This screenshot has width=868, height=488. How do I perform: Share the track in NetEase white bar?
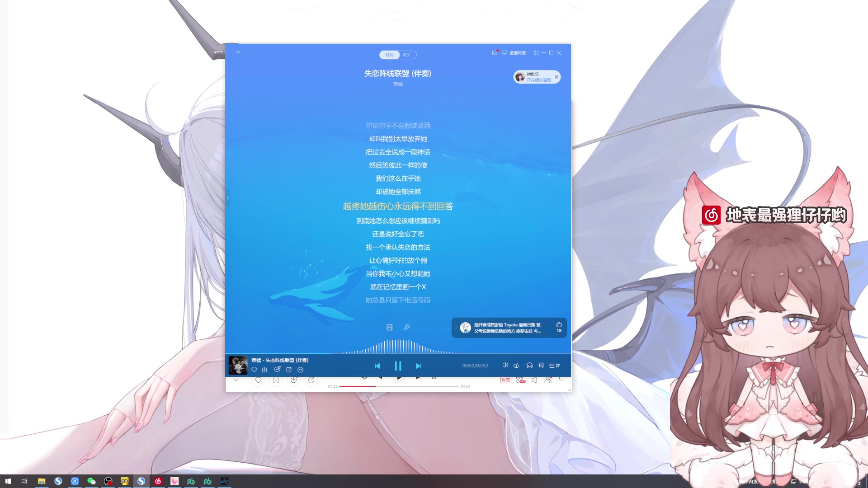tap(311, 380)
